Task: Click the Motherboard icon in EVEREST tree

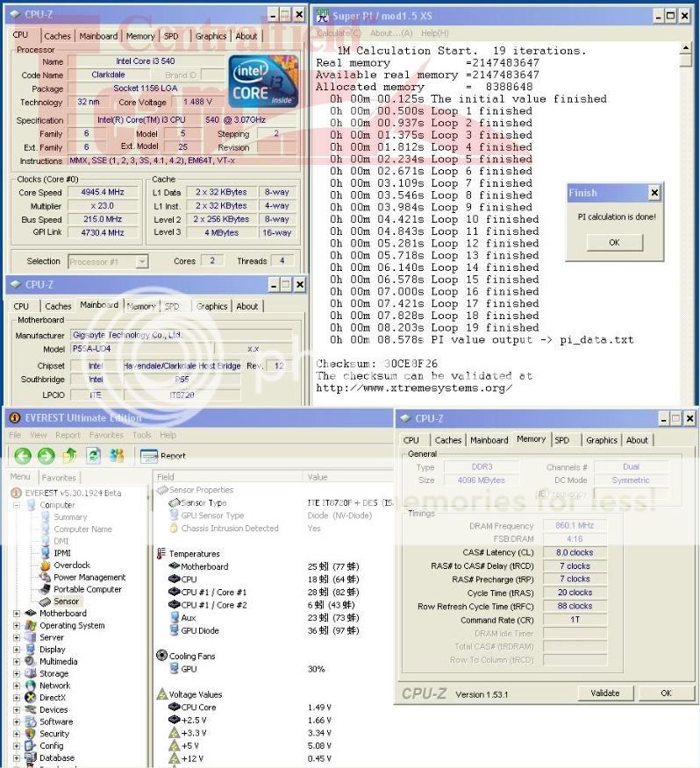Action: (31, 613)
